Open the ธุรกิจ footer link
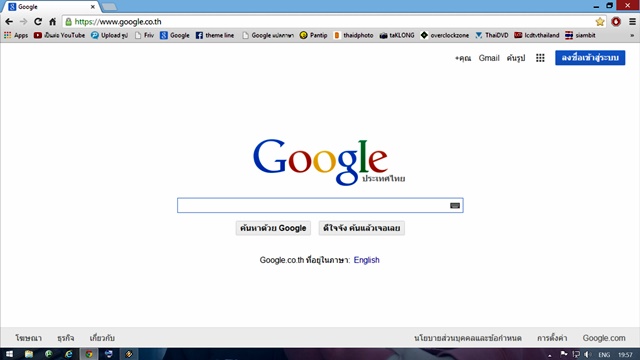 (x=66, y=338)
